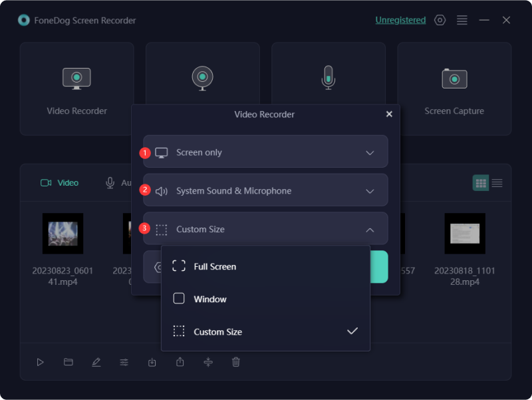Click the pencil rename icon
The width and height of the screenshot is (532, 400).
tap(96, 362)
